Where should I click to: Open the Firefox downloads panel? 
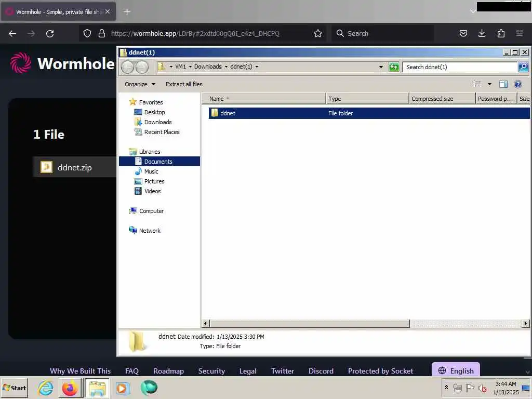tap(482, 33)
